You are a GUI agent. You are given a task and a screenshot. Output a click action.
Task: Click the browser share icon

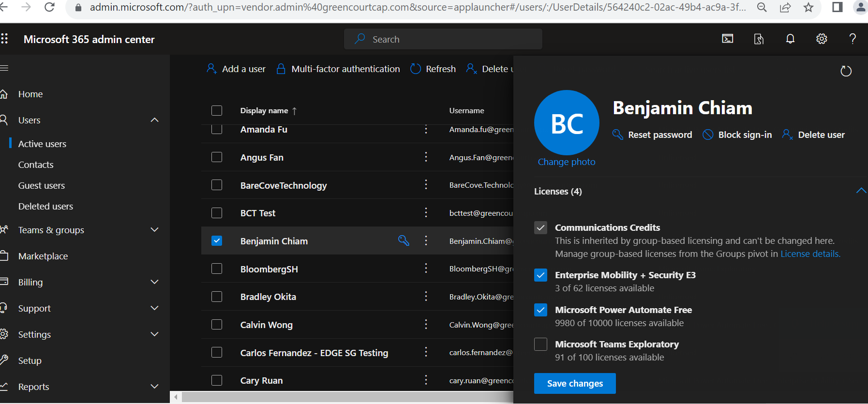[x=785, y=7]
